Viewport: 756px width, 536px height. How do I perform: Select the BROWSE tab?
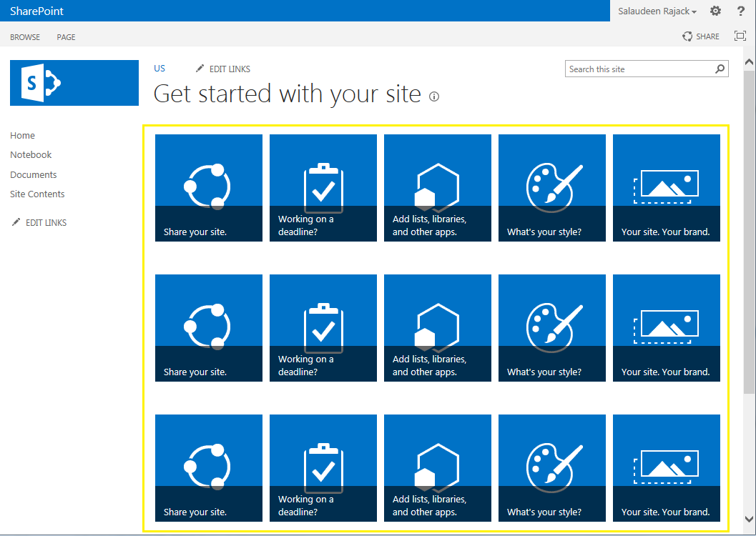tap(25, 36)
